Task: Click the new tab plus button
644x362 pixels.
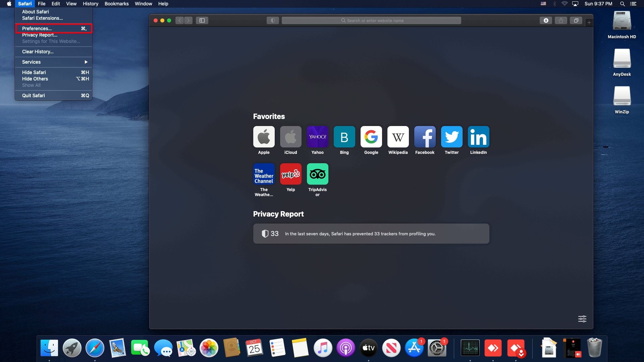Action: (589, 22)
